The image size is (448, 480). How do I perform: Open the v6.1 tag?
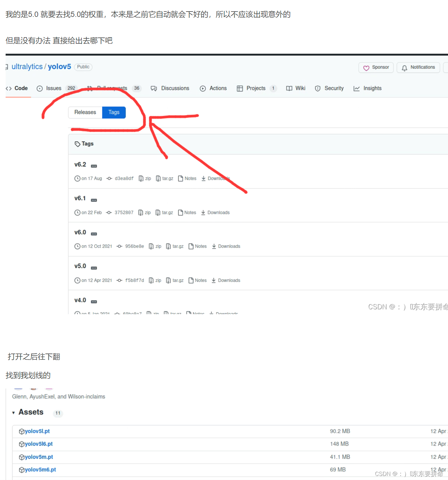tap(80, 198)
